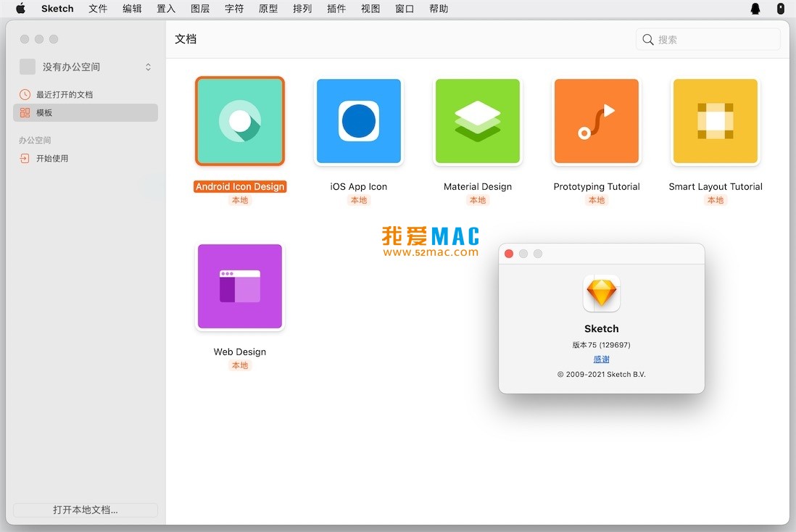Open the Material Design template
This screenshot has width=796, height=532.
[x=477, y=121]
